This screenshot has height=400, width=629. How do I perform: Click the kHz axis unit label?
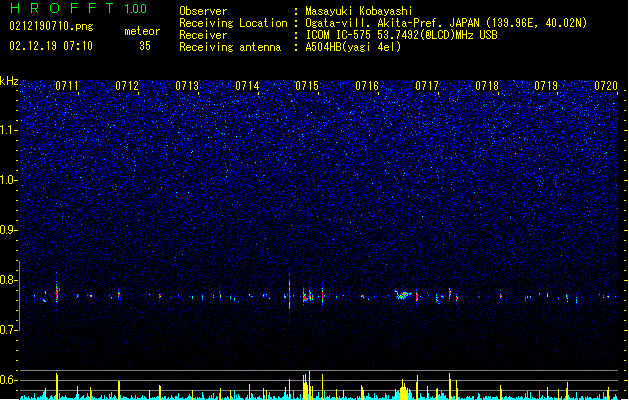[9, 81]
